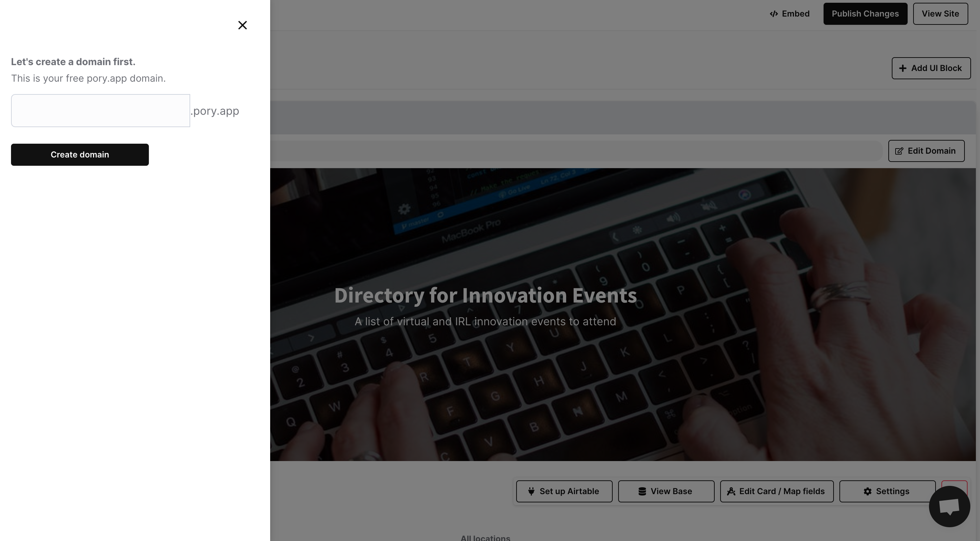Open View Site
The image size is (980, 541).
click(940, 14)
